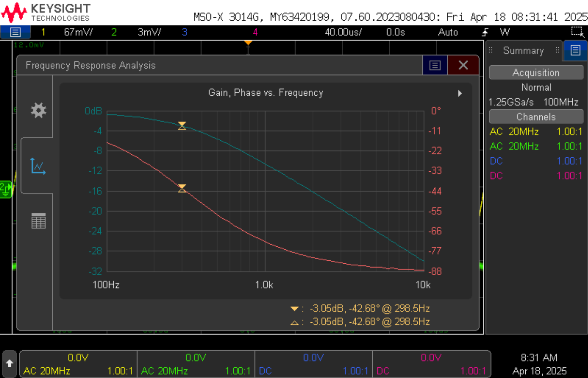The image size is (588, 378).
Task: Open the main menu icon at top left
Action: pyautogui.click(x=15, y=32)
